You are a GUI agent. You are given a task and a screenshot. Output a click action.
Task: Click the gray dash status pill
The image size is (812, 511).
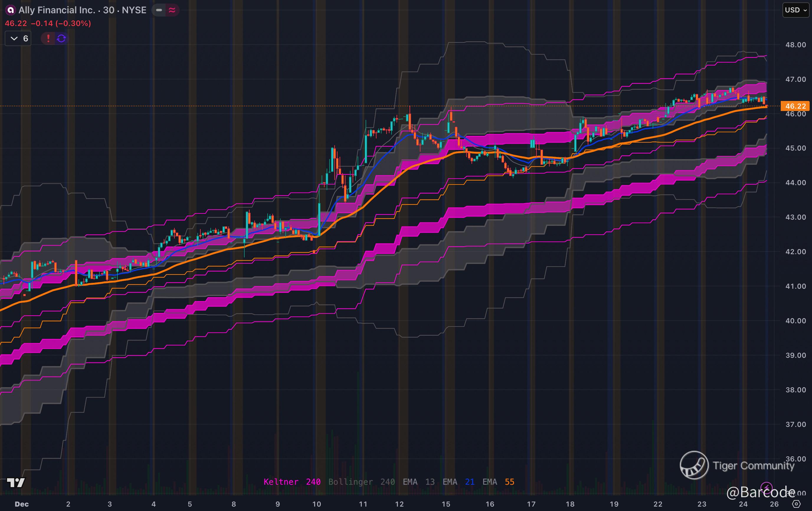tap(159, 10)
